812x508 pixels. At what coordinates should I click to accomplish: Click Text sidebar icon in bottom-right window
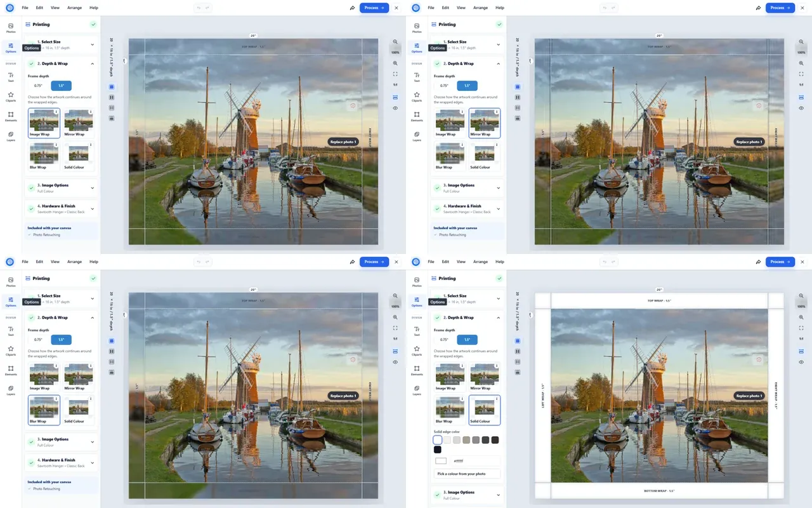[417, 331]
